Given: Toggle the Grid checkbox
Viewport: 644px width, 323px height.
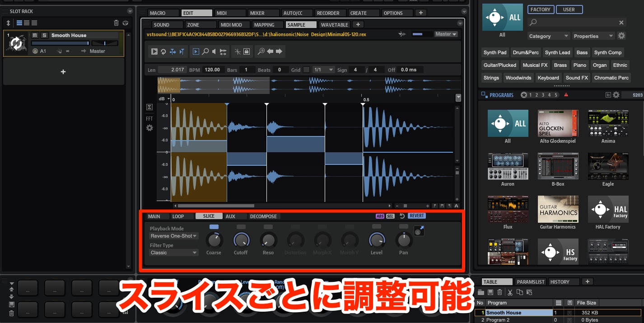Looking at the screenshot, I should [x=307, y=70].
